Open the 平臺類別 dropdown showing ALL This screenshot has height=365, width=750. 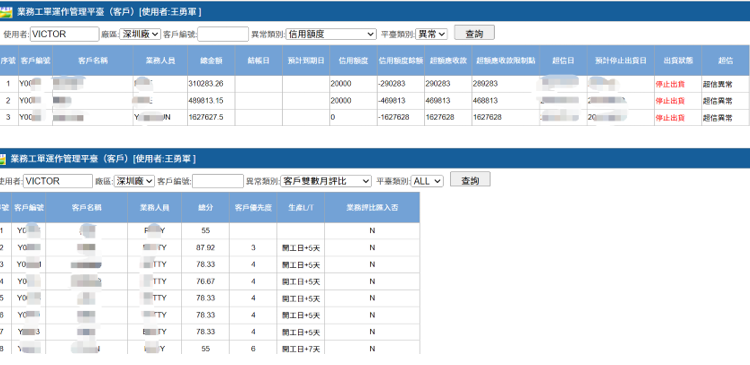point(427,181)
